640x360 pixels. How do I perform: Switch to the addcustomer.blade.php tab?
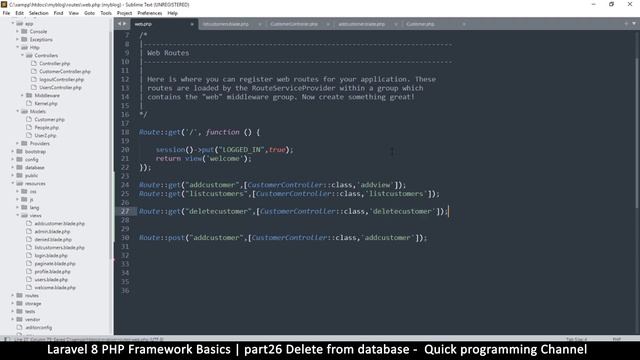click(x=362, y=24)
